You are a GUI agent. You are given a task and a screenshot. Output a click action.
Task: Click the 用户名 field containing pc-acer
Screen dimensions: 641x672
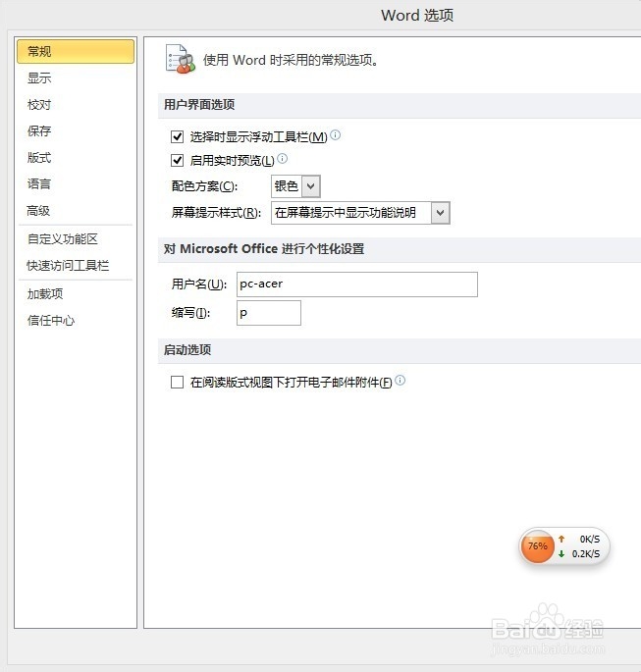click(357, 284)
